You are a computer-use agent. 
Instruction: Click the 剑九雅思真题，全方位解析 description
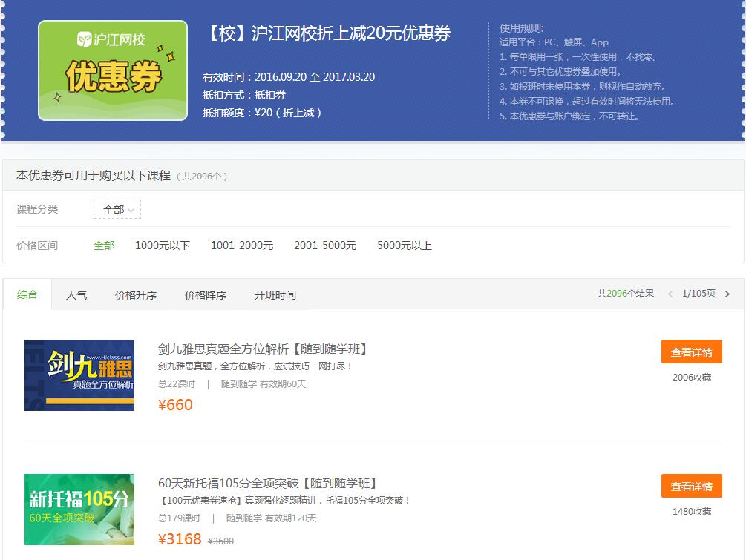255,366
